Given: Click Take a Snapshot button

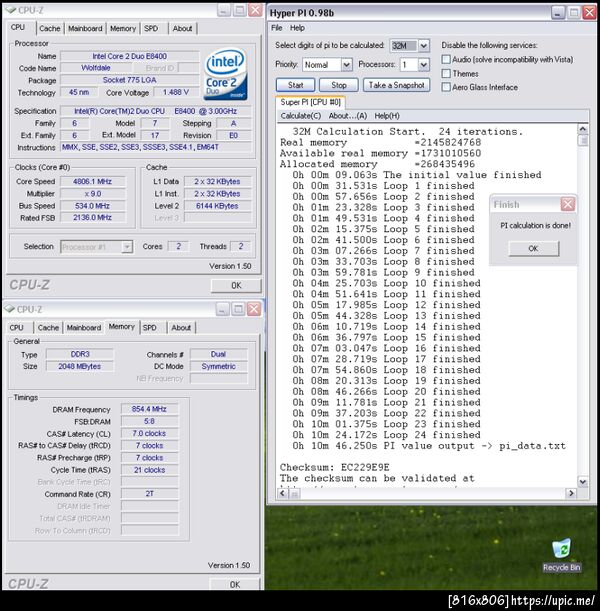Looking at the screenshot, I should tap(396, 85).
